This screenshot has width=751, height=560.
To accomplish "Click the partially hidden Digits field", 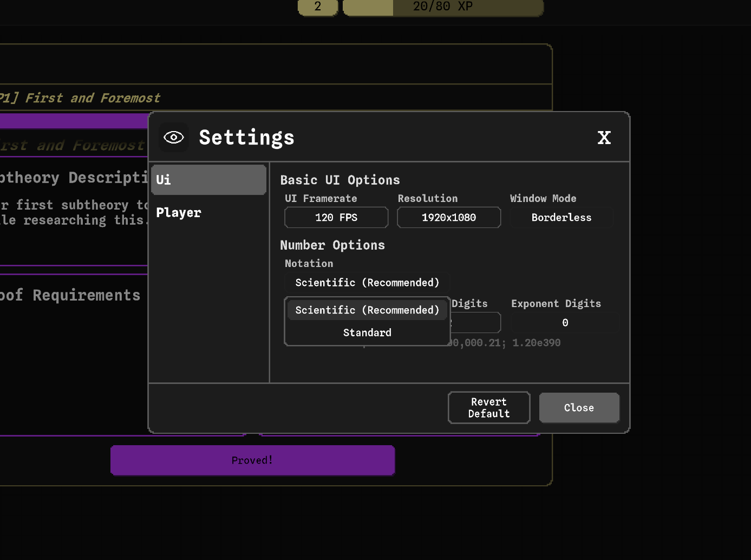I will click(475, 323).
